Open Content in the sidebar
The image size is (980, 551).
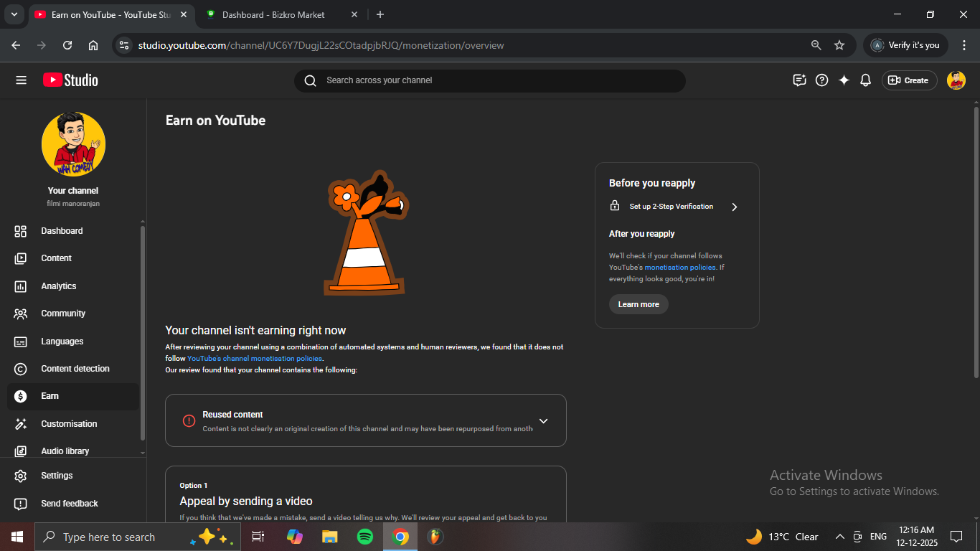[56, 258]
